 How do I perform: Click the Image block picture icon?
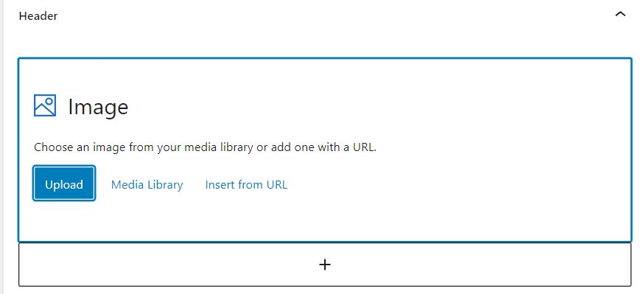tap(45, 105)
